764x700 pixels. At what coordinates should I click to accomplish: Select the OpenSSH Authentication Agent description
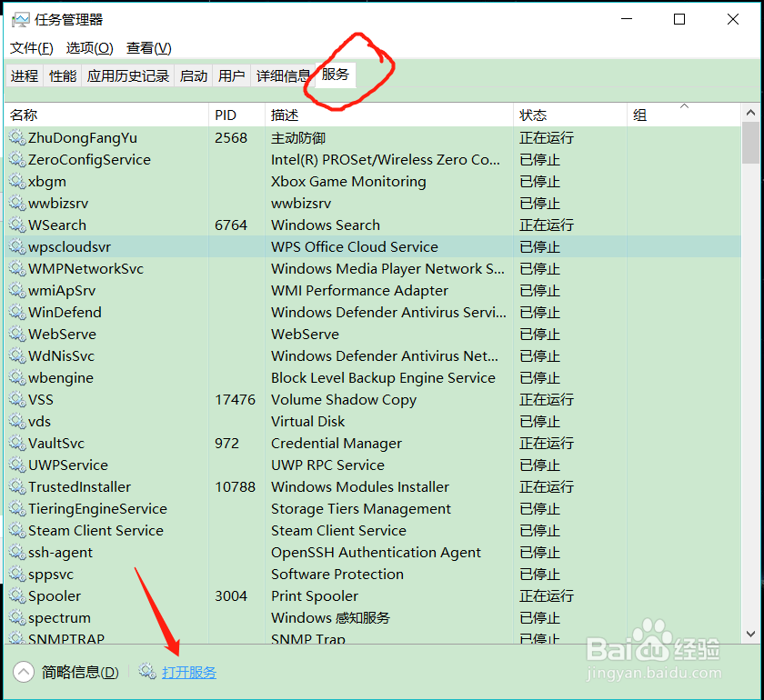pyautogui.click(x=376, y=553)
